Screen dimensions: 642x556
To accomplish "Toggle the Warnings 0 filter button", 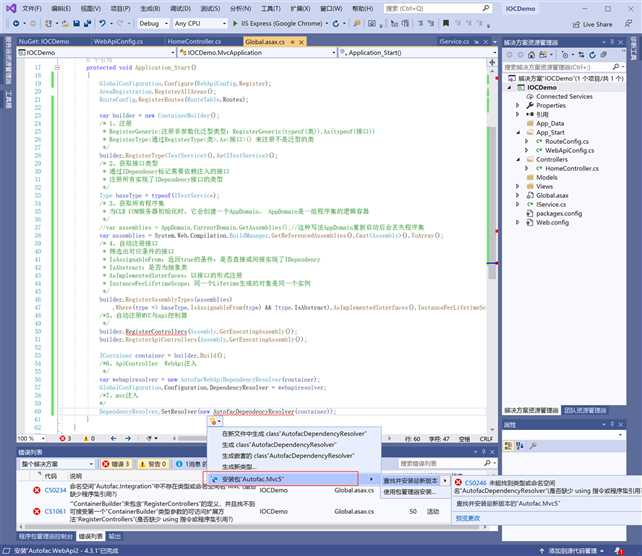I will tap(152, 464).
